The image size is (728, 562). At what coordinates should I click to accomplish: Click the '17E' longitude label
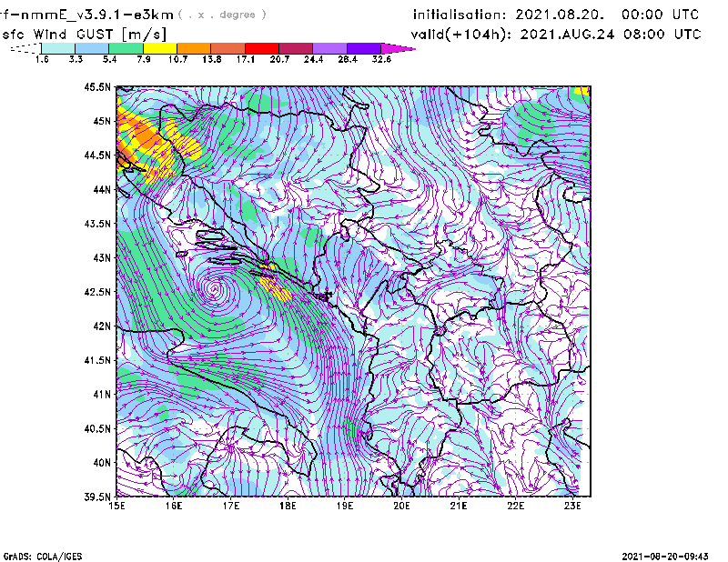(231, 506)
